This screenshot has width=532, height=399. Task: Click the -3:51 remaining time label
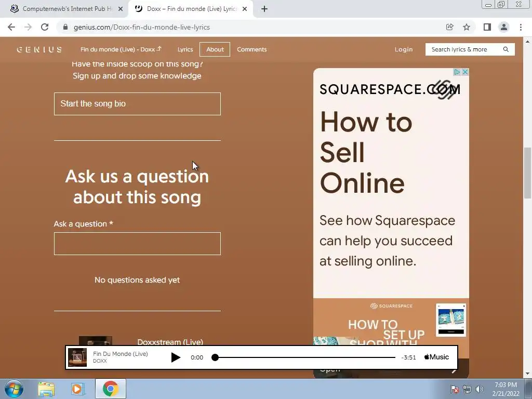pyautogui.click(x=408, y=357)
